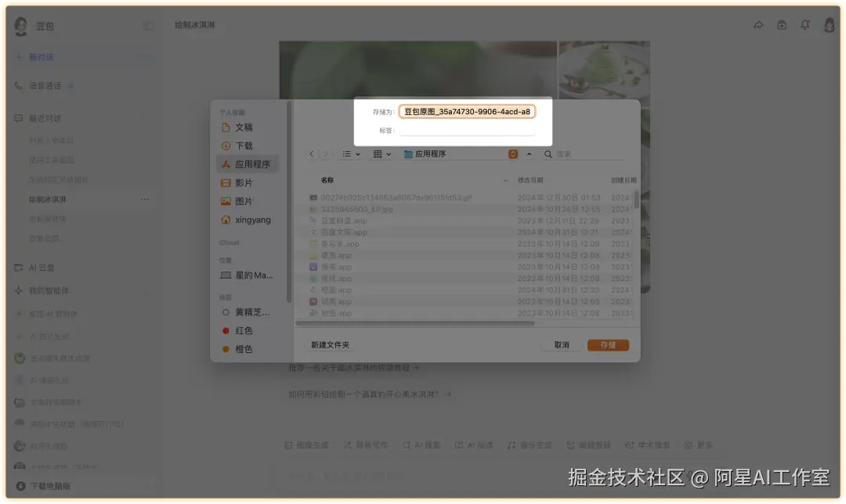Click the share icon top right
Viewport: 846px width, 504px height.
tap(757, 24)
